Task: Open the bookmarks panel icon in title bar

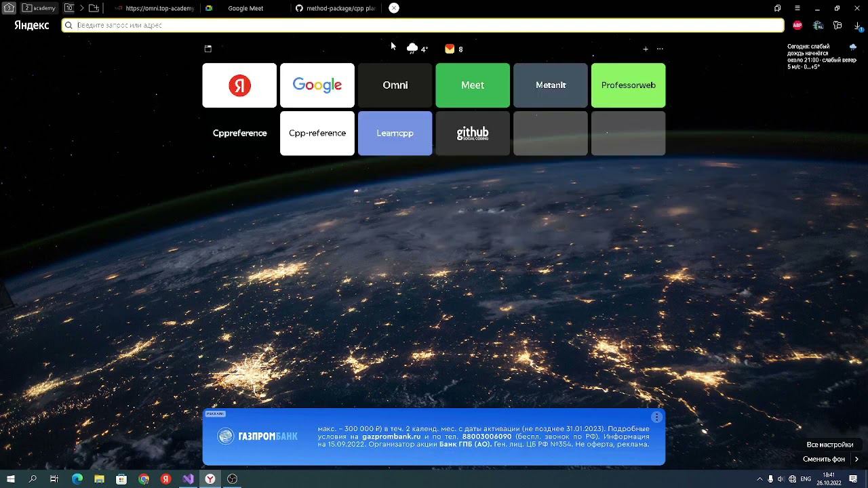Action: click(777, 8)
